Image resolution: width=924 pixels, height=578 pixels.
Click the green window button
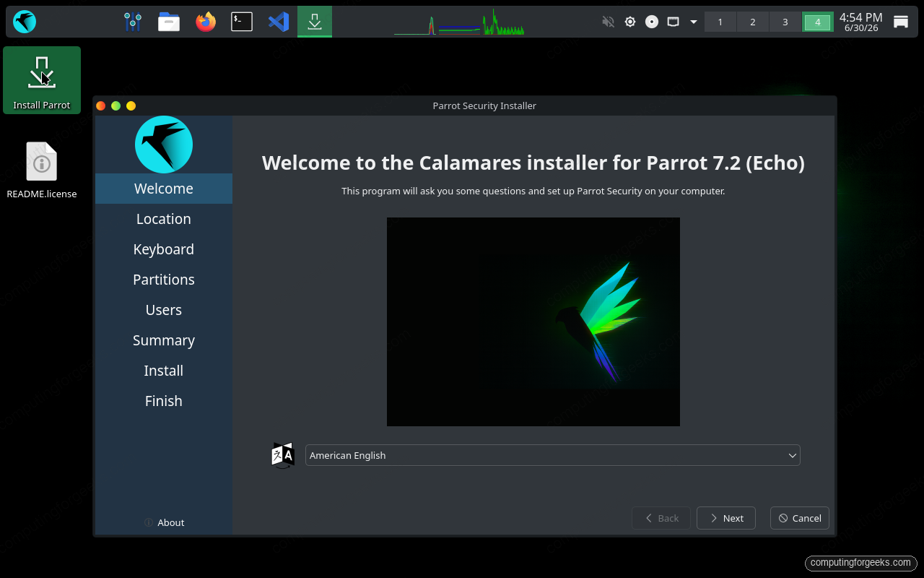(115, 105)
